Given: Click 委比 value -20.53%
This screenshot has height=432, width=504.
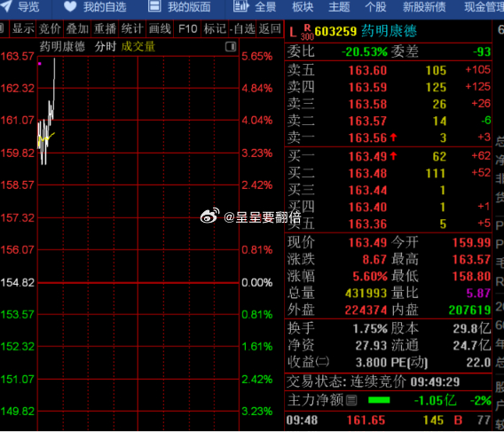Looking at the screenshot, I should pyautogui.click(x=365, y=51).
